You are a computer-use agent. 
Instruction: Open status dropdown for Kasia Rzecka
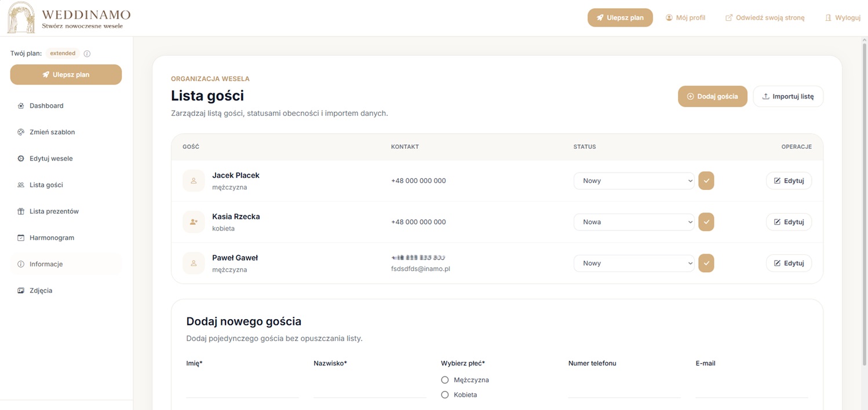tap(634, 222)
